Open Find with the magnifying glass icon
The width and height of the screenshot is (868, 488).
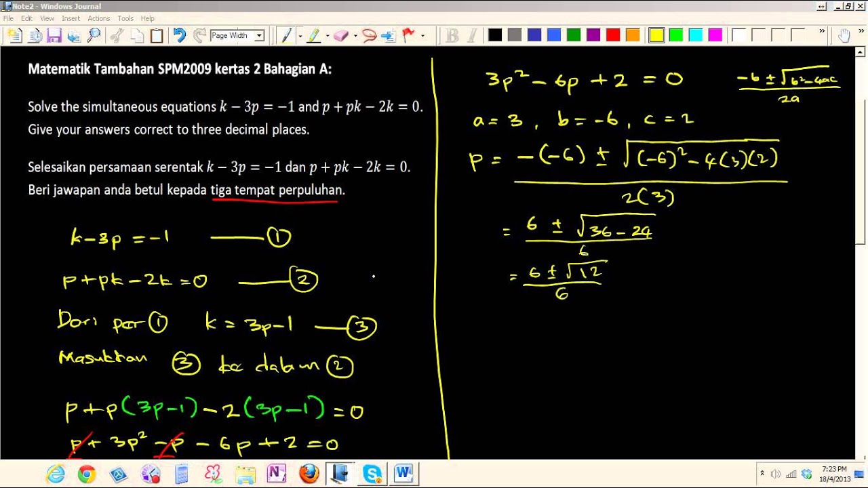click(x=94, y=36)
